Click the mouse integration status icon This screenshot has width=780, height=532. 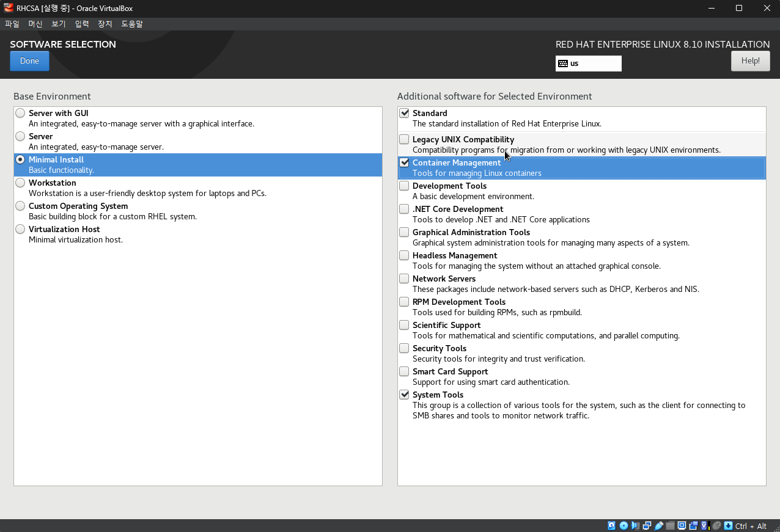pyautogui.click(x=716, y=526)
